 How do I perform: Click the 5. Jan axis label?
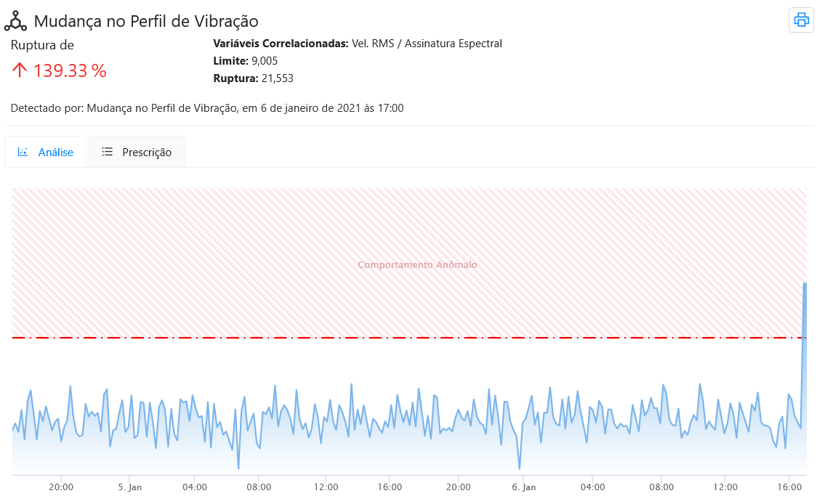(x=129, y=487)
